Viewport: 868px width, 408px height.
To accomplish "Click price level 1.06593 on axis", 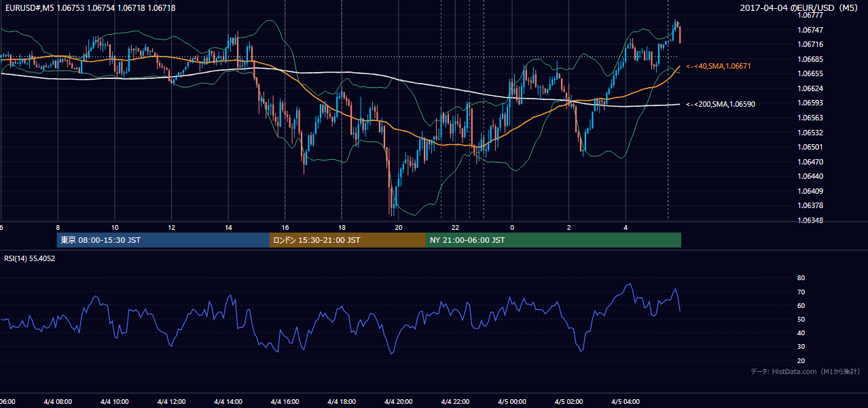I will click(x=811, y=103).
